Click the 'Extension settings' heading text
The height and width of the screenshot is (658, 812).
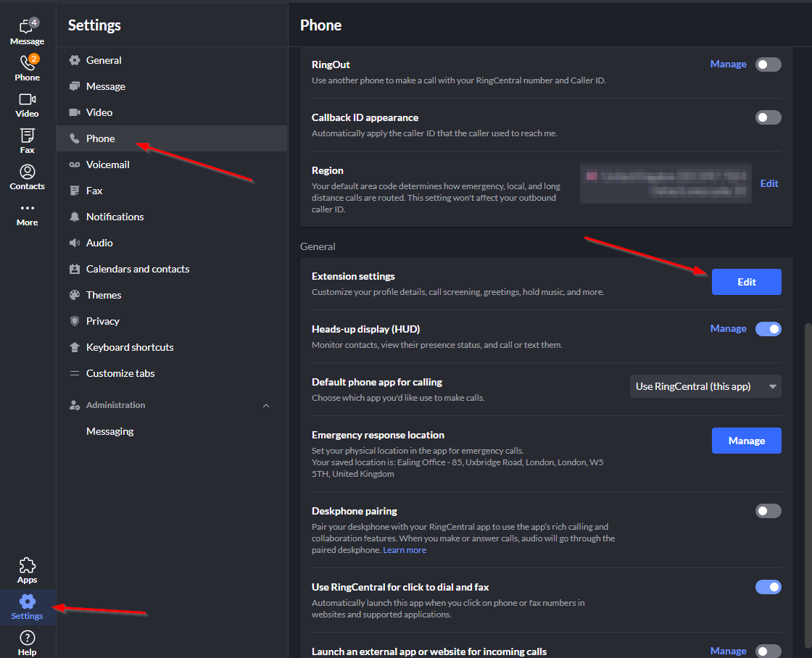(x=353, y=276)
